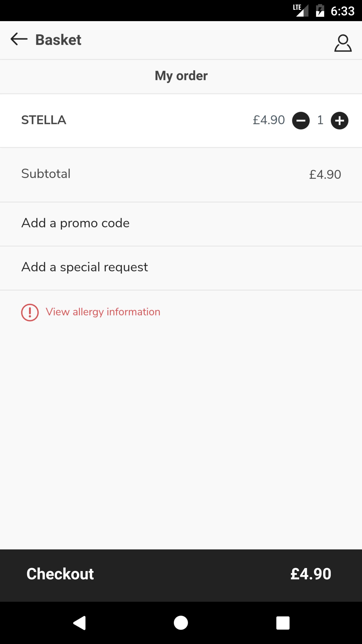362x644 pixels.
Task: Open the user profile icon
Action: pos(343,43)
